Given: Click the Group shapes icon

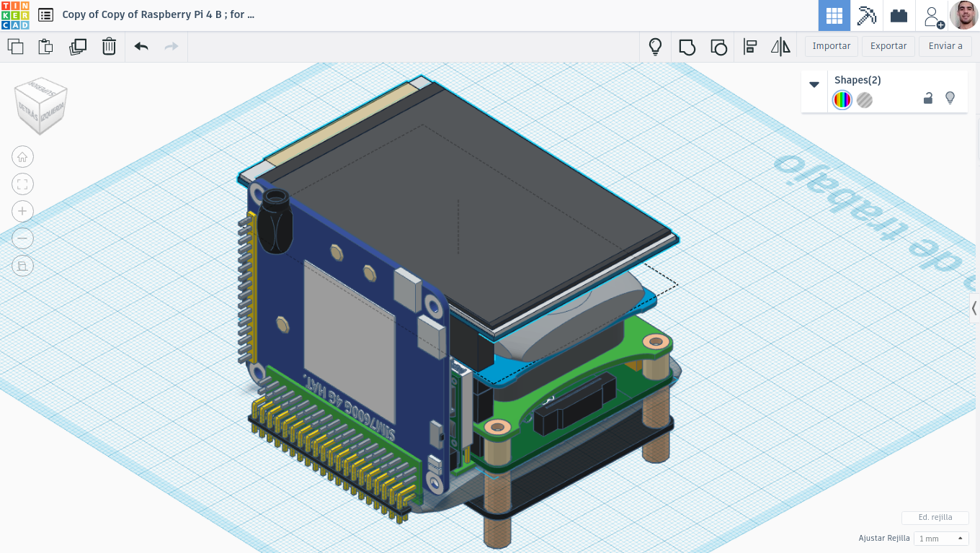Looking at the screenshot, I should coord(687,47).
